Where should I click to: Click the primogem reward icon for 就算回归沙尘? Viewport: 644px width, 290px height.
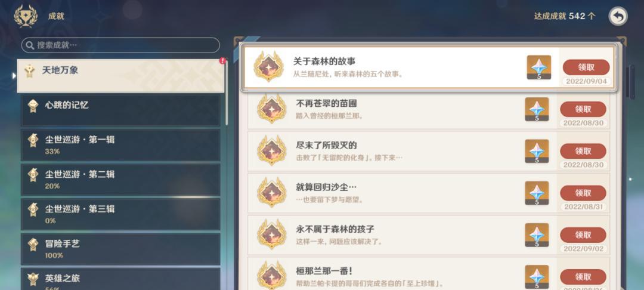tap(537, 193)
